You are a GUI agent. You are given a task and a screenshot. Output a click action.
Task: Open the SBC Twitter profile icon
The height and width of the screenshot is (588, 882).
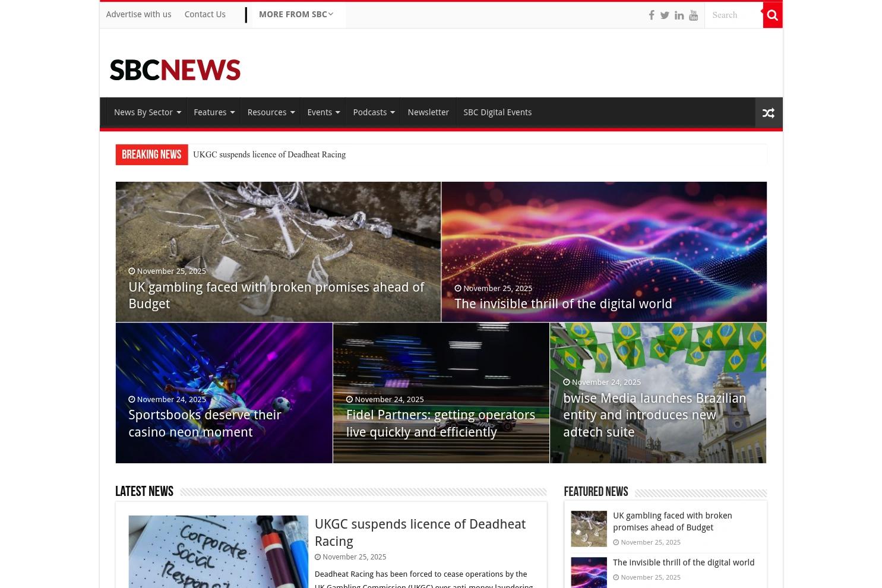tap(665, 15)
